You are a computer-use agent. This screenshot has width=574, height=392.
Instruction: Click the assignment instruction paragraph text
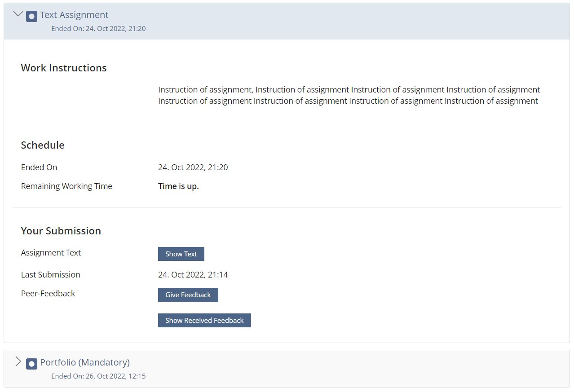tap(349, 95)
